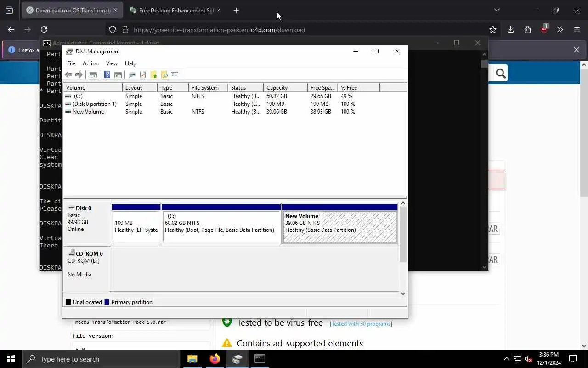Screen dimensions: 588x368
Task: Sort by the File System column header
Action: coord(208,87)
